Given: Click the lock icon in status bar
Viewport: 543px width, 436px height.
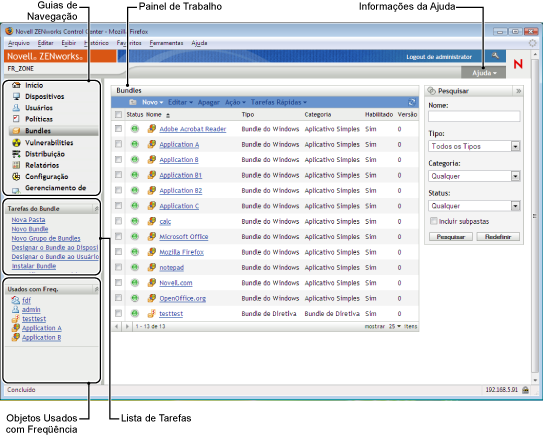Looking at the screenshot, I should (525, 390).
